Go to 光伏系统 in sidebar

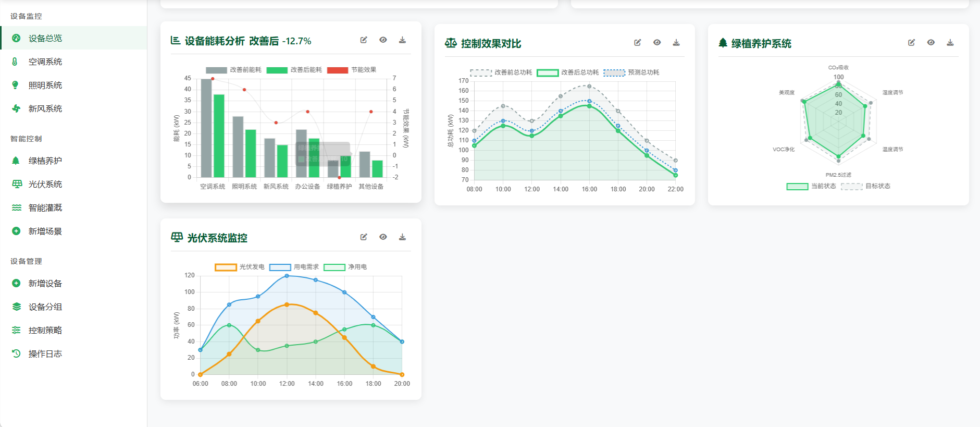[x=45, y=184]
